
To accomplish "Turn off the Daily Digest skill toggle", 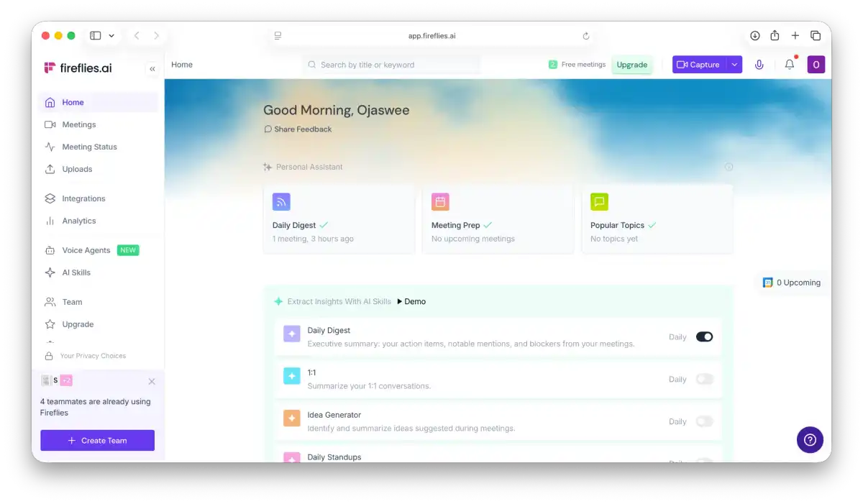I will click(704, 336).
